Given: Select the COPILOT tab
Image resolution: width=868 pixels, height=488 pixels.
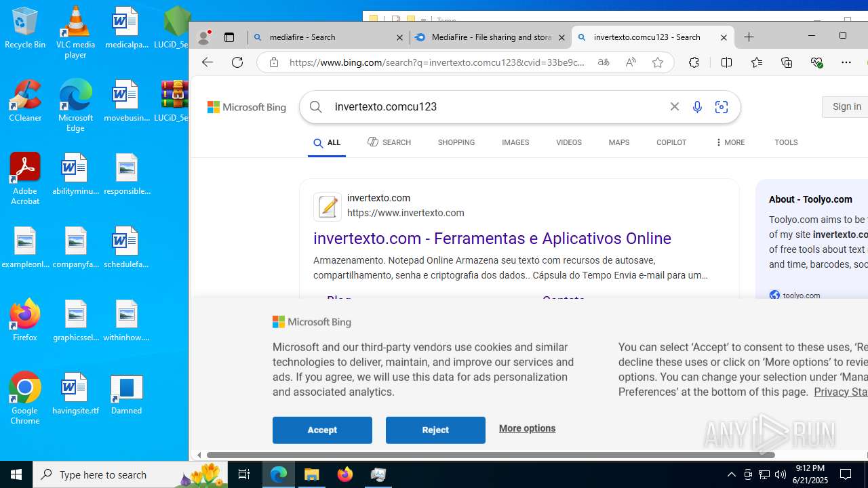Looking at the screenshot, I should tap(671, 142).
